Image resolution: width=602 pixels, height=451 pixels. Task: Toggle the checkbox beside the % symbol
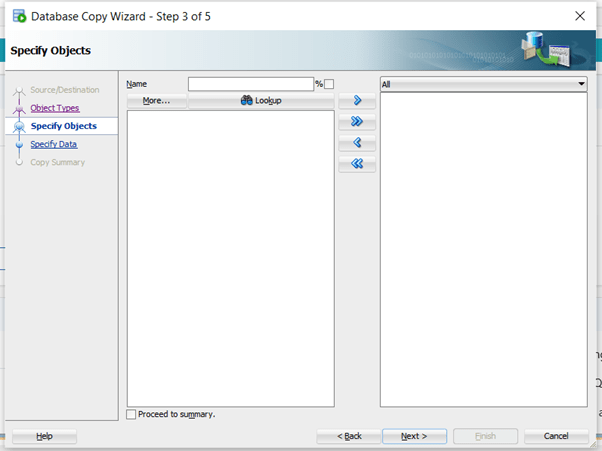(329, 84)
